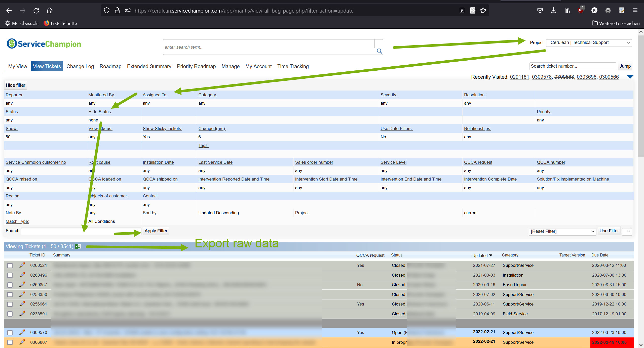Switch to the Change Log tab
Viewport: 644px width, 348px height.
(80, 66)
